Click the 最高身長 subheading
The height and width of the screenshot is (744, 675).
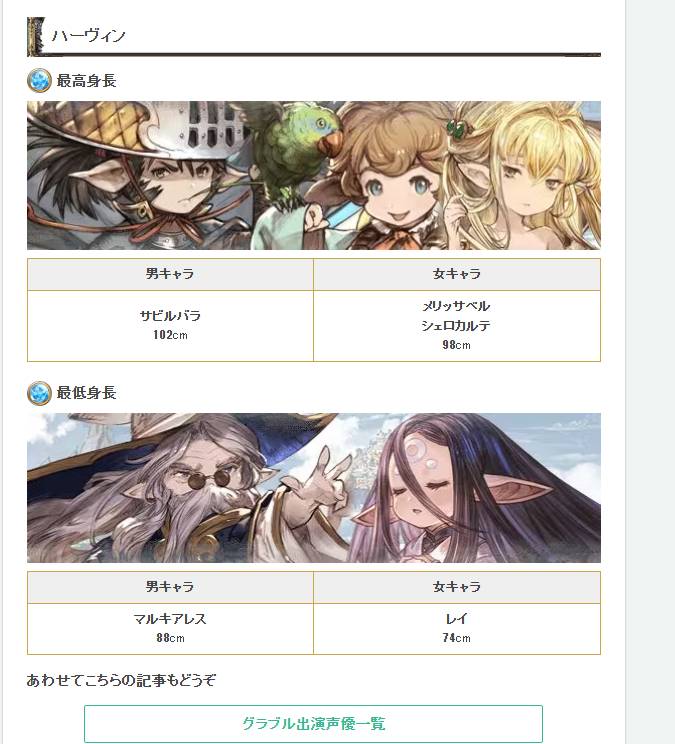86,81
